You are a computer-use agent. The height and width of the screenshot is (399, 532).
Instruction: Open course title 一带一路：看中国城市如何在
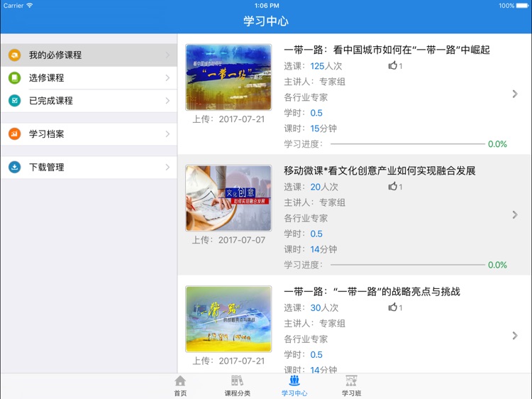(x=387, y=50)
